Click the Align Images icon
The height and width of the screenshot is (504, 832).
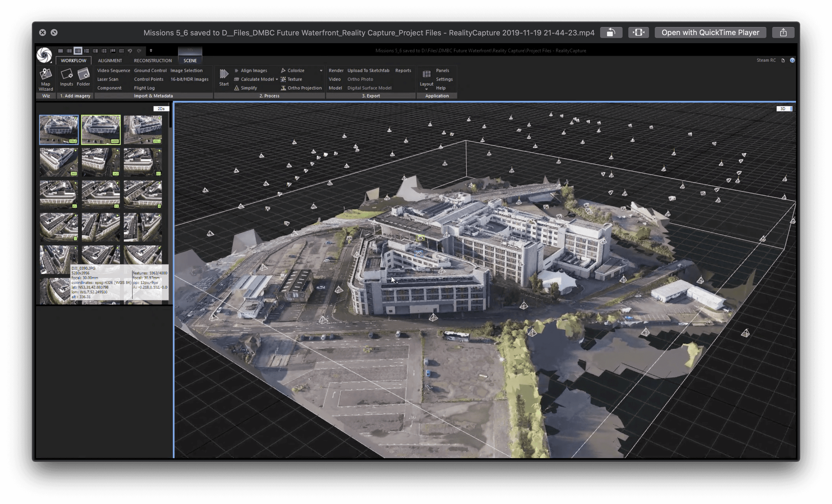pos(237,70)
